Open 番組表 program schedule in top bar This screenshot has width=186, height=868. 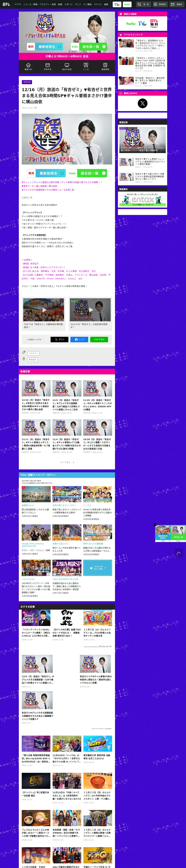pyautogui.click(x=177, y=4)
